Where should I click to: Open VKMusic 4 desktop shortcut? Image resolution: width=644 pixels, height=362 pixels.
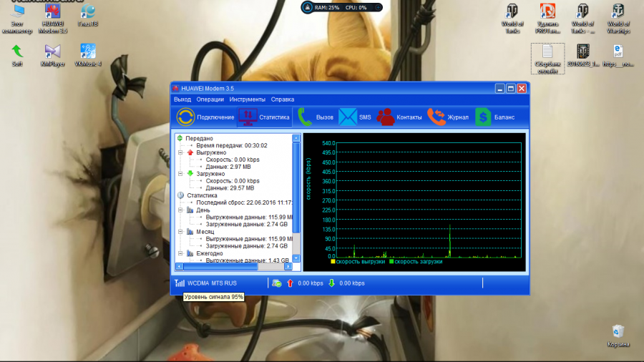88,55
